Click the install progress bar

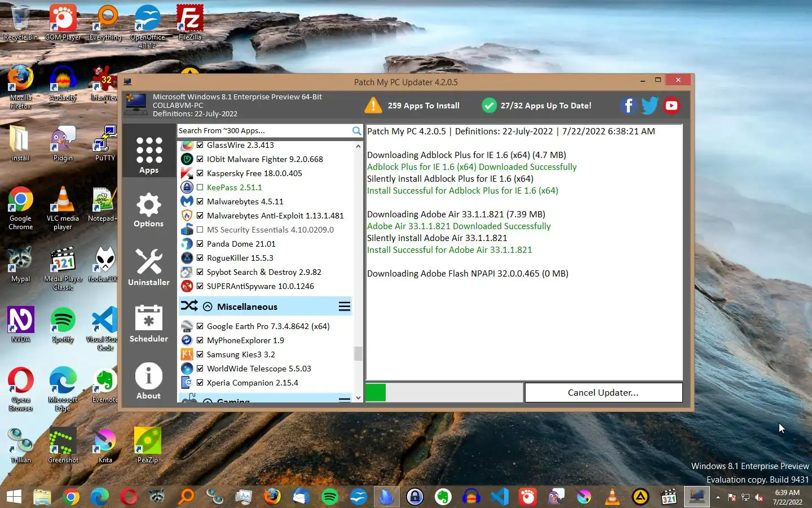(444, 393)
